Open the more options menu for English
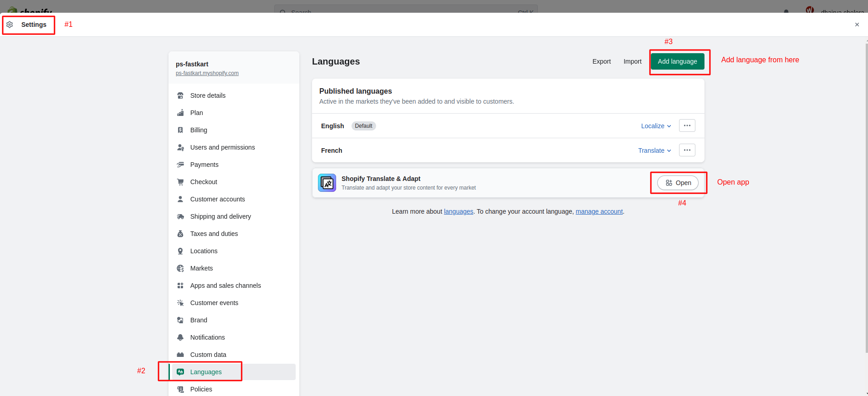Viewport: 868px width, 396px height. pyautogui.click(x=687, y=125)
